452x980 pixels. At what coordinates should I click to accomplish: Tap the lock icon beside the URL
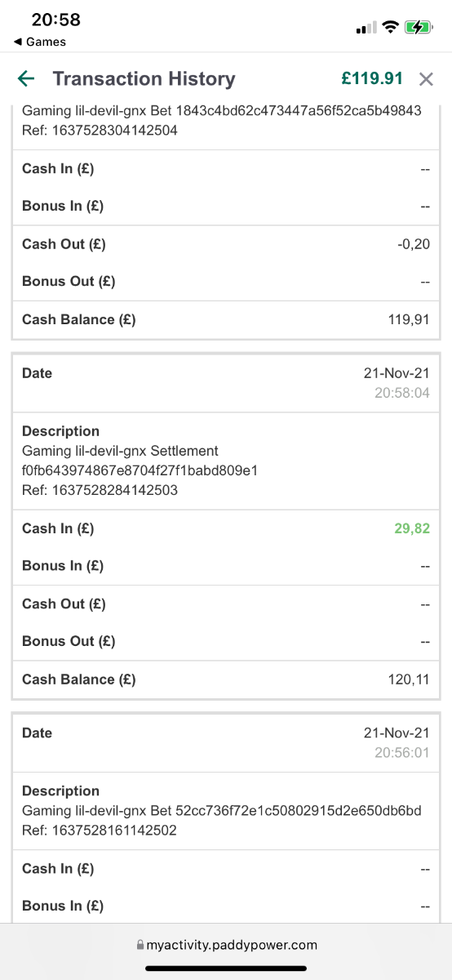pos(140,945)
